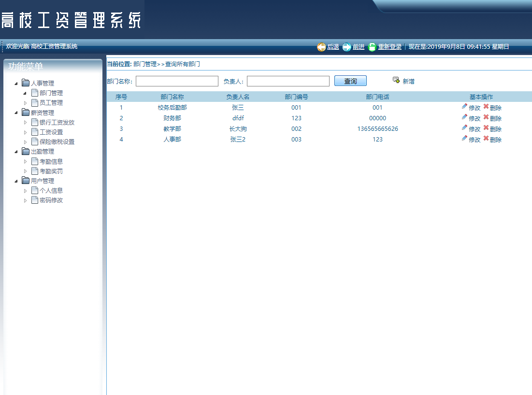Click the green 重新登录 icon

pos(372,47)
